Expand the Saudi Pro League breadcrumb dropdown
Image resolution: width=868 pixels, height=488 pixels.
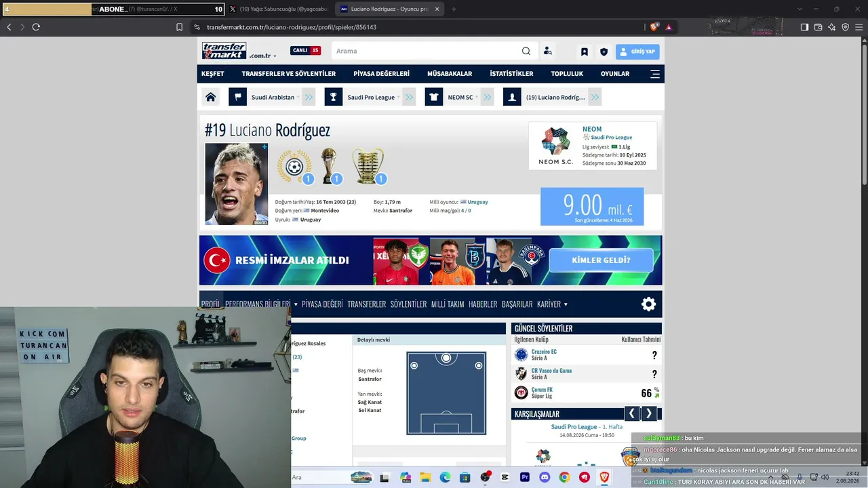(x=399, y=97)
